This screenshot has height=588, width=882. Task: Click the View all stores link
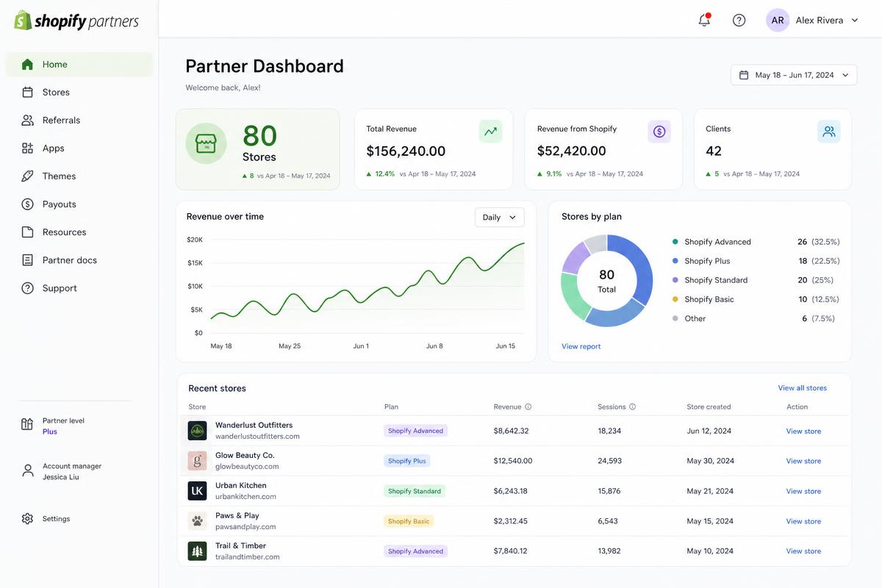[x=803, y=388]
